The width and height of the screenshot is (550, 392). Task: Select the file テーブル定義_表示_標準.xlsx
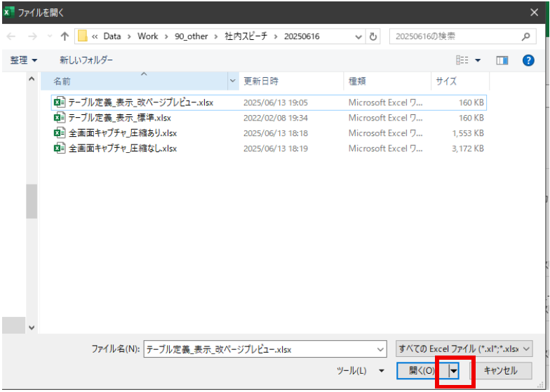coord(119,118)
